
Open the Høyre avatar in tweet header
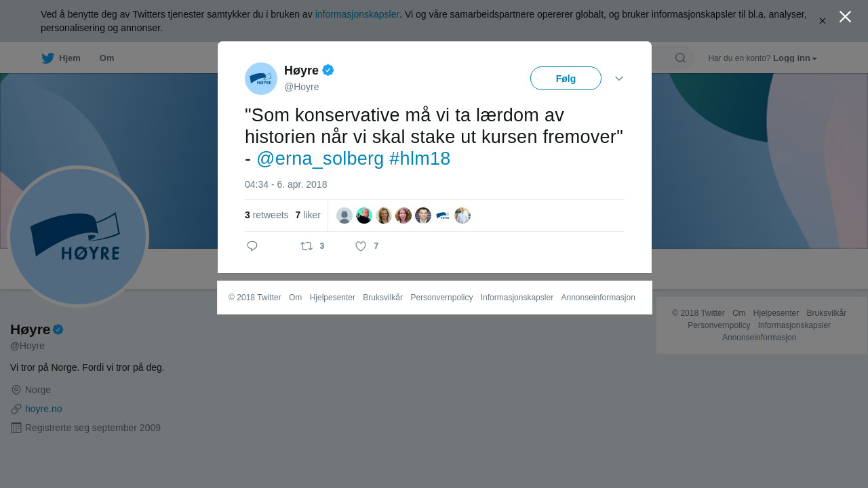[x=261, y=79]
